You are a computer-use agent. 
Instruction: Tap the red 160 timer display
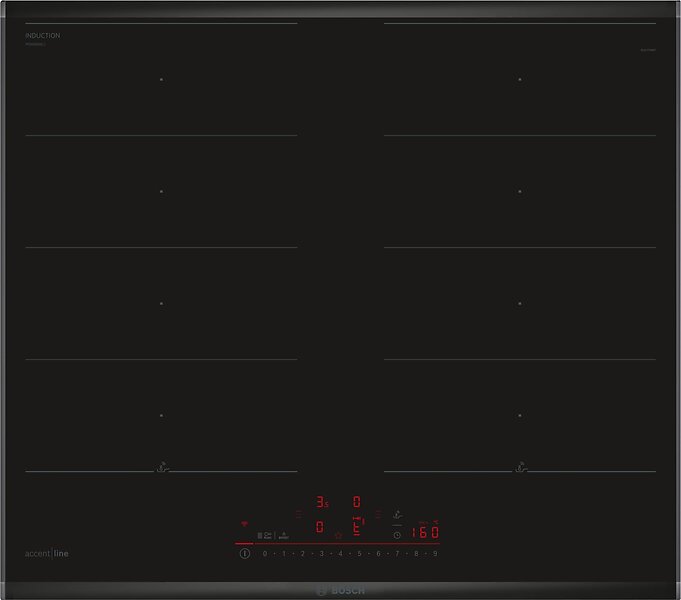click(425, 533)
